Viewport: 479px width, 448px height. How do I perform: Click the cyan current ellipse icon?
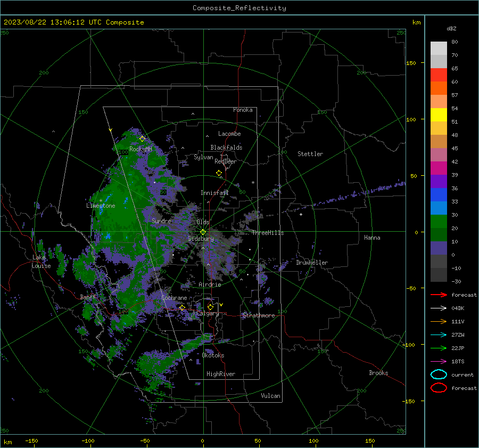click(439, 374)
